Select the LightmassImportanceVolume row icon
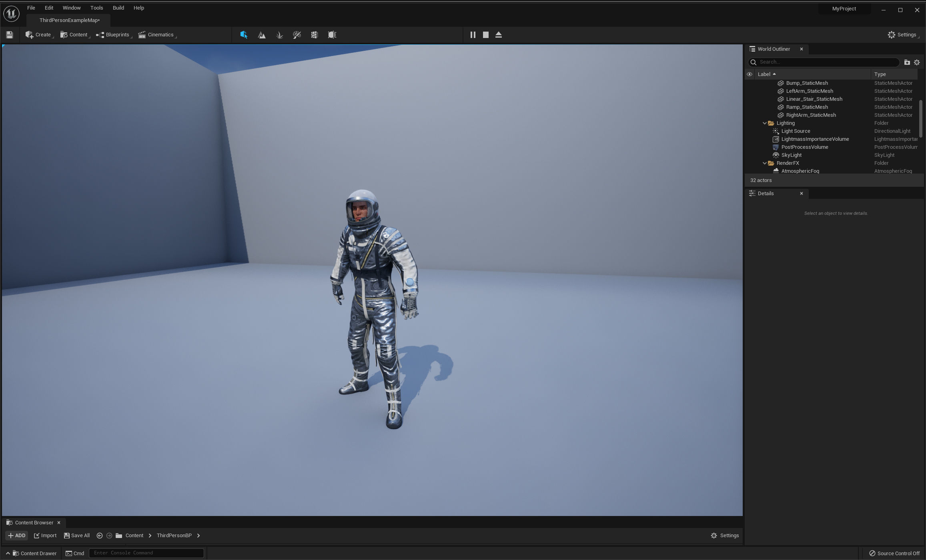The height and width of the screenshot is (560, 926). (x=776, y=139)
